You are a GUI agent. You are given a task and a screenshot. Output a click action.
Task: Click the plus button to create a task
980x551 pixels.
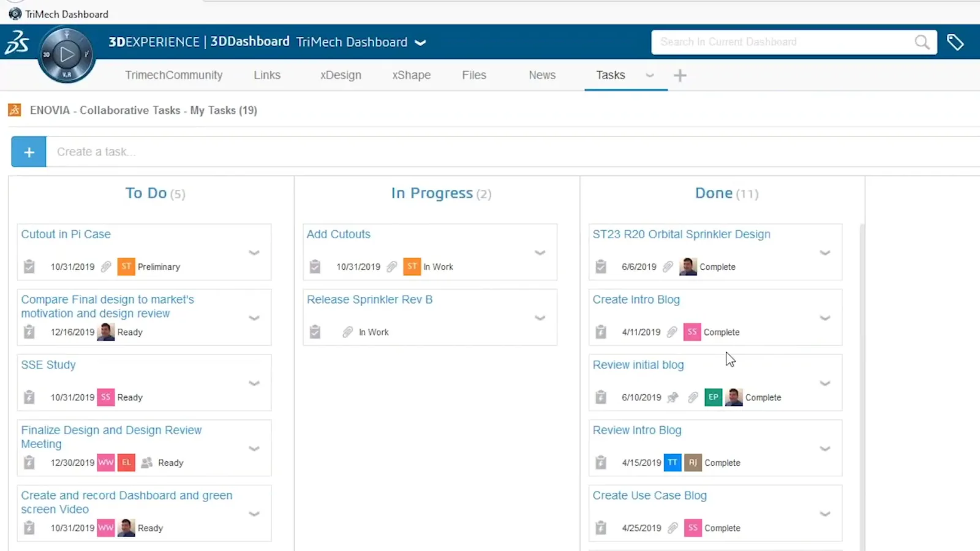(x=29, y=152)
